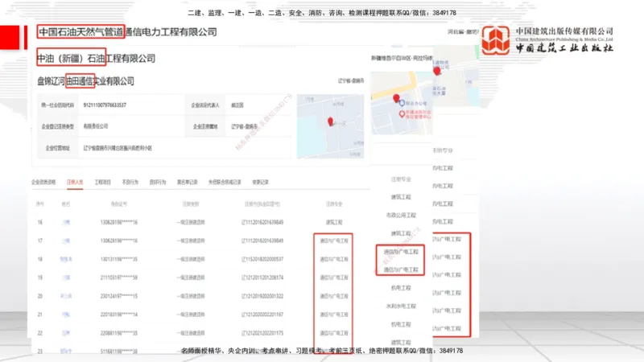This screenshot has height=362, width=644.
Task: Click the title 中国石油天然气管道通信电力工程有限公司
Action: [127, 32]
